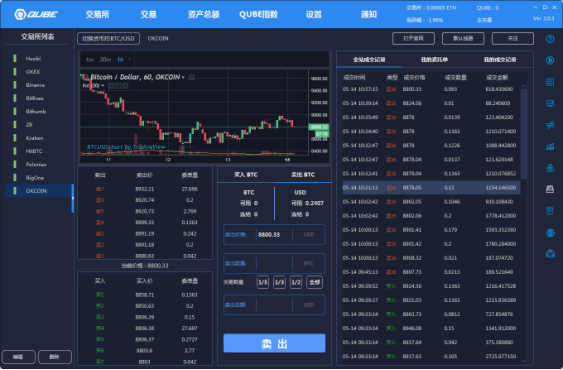
Task: Open the help question mark icon
Action: tap(550, 39)
